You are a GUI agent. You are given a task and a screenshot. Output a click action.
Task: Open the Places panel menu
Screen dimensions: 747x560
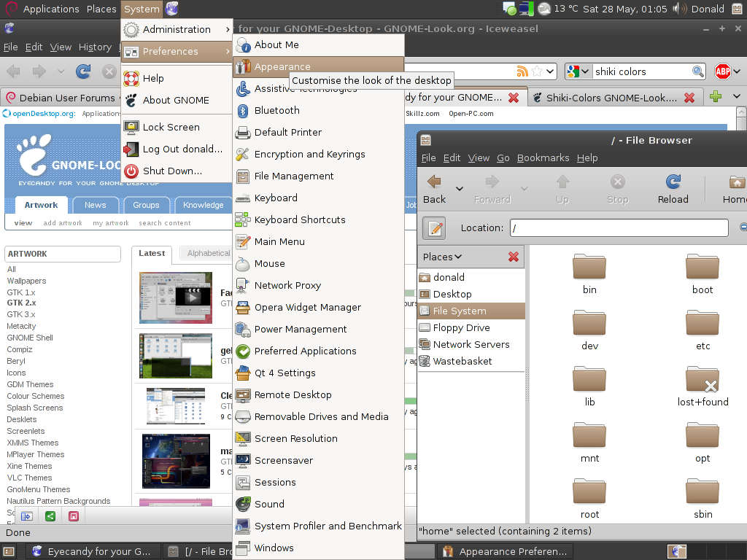[x=101, y=9]
